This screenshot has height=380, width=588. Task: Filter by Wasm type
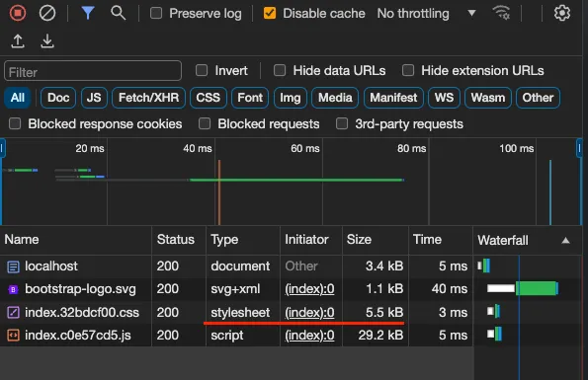[488, 98]
